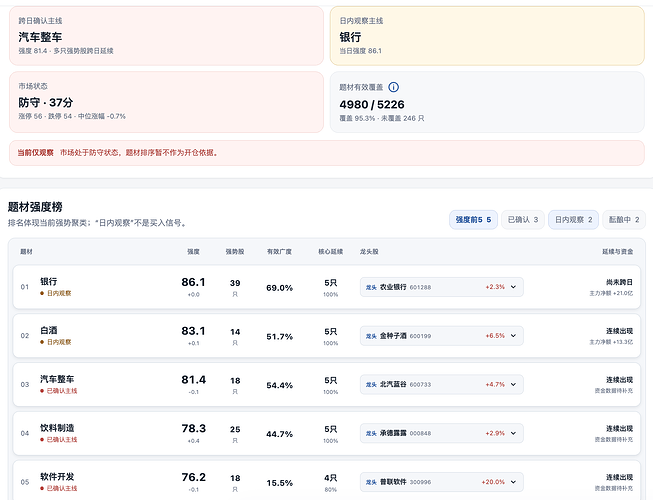Viewport: 653px width, 500px height.
Task: Click the 86.1 strength value
Action: click(193, 282)
